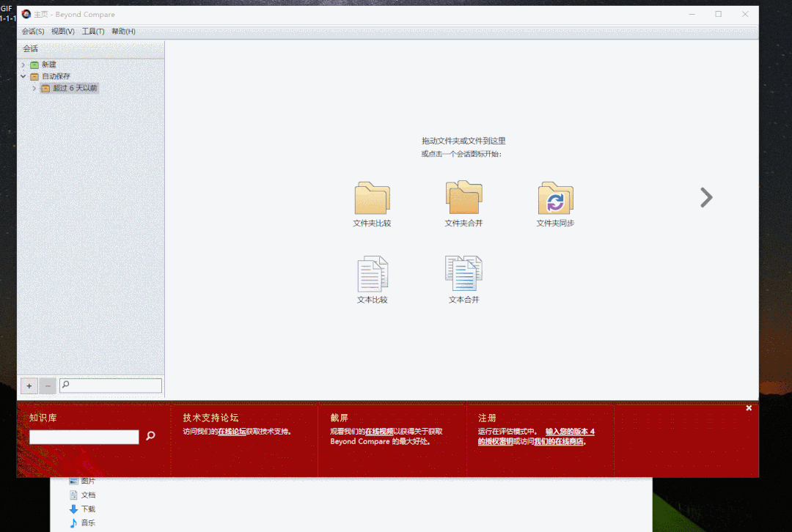
Task: Click the 音乐 note icon in Explorer
Action: click(x=74, y=523)
